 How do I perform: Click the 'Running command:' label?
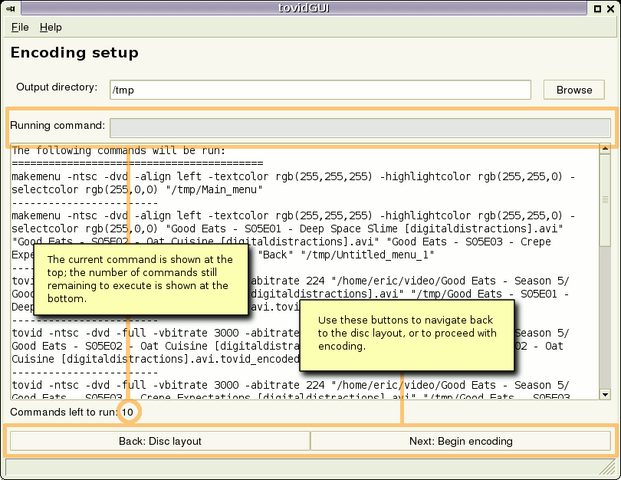click(x=57, y=126)
